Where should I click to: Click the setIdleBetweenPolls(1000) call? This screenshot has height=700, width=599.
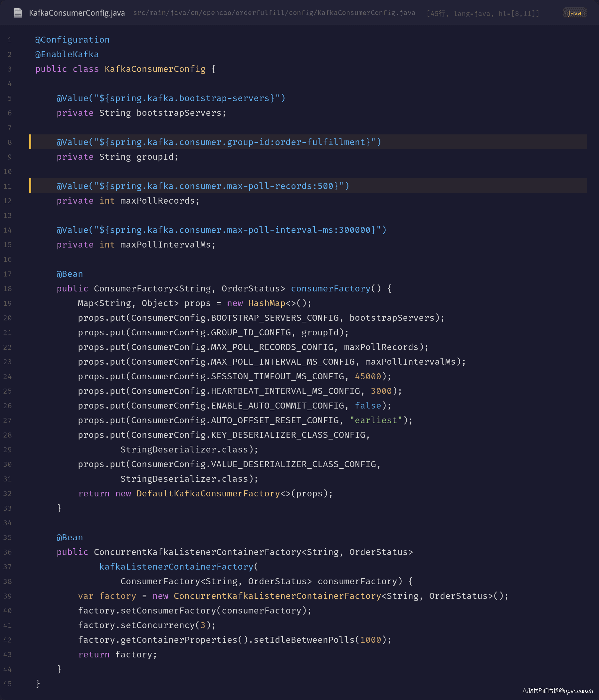322,640
